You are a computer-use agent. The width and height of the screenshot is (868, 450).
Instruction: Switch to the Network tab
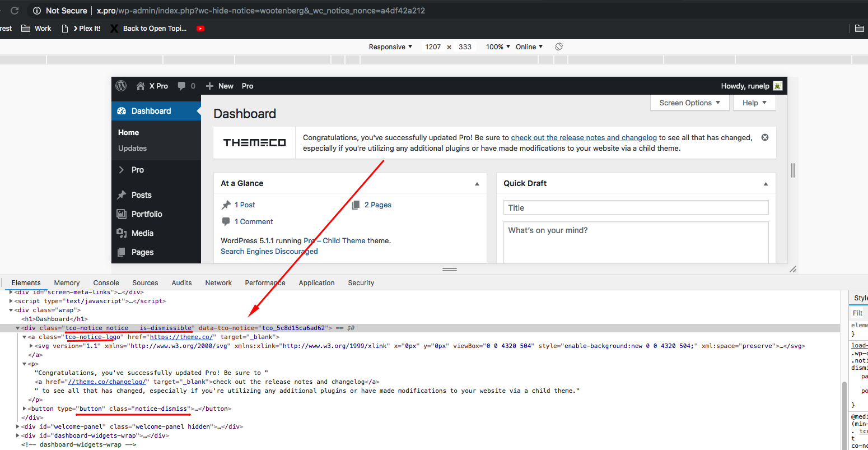pyautogui.click(x=218, y=283)
